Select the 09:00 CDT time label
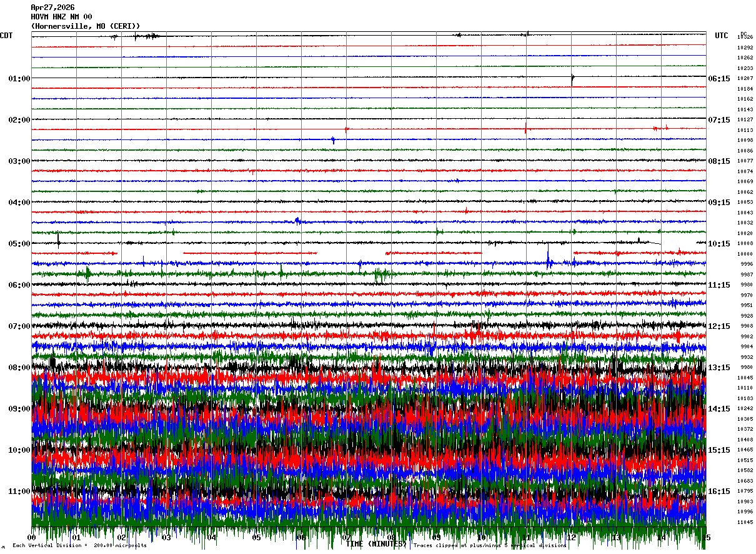This screenshot has width=756, height=554. 19,409
